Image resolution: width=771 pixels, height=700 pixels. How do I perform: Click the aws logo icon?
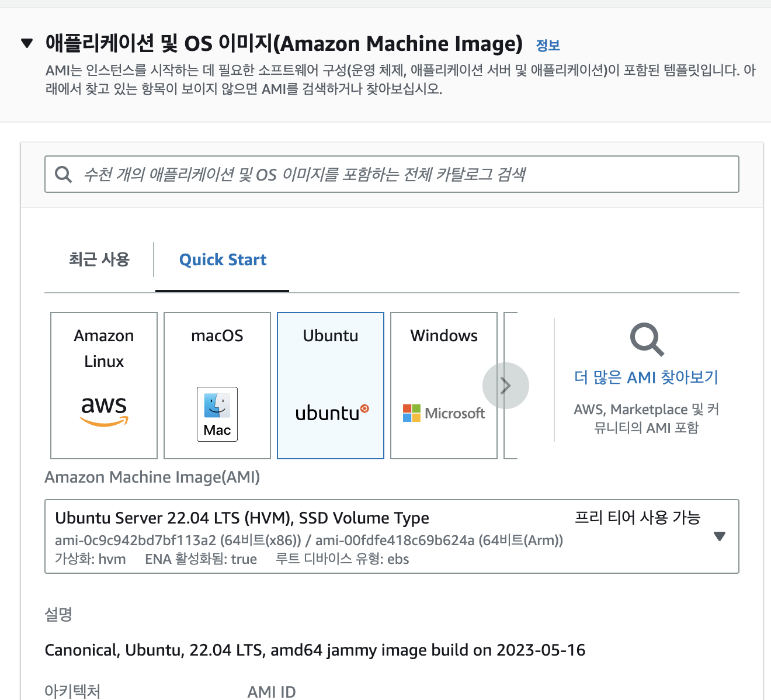click(x=104, y=411)
